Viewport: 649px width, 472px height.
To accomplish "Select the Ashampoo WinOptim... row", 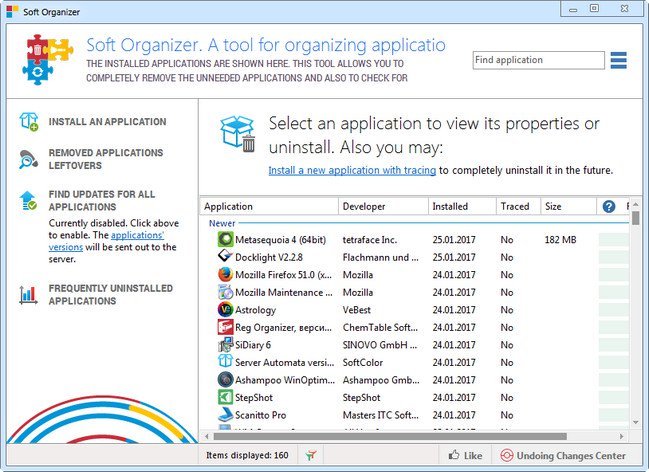I will [415, 380].
